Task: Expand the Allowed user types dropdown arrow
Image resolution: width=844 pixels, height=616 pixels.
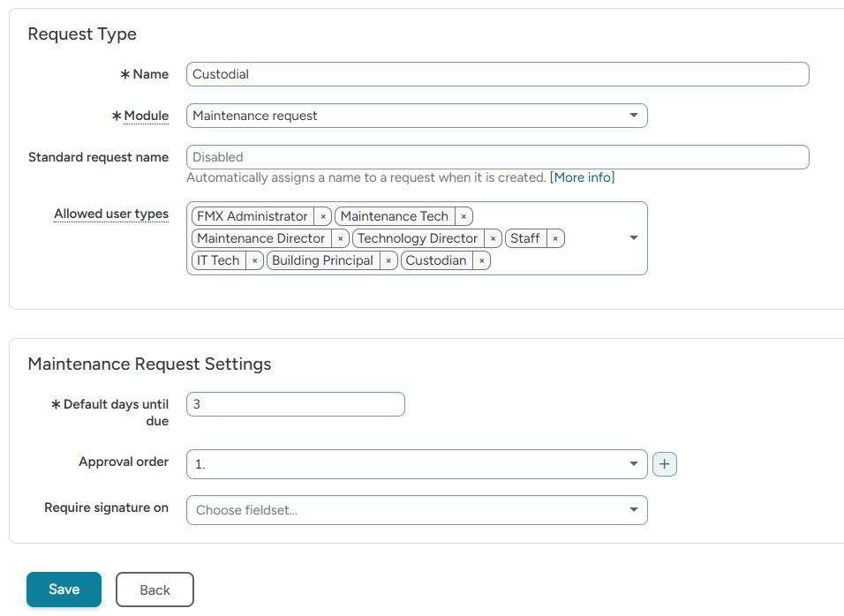Action: 633,238
